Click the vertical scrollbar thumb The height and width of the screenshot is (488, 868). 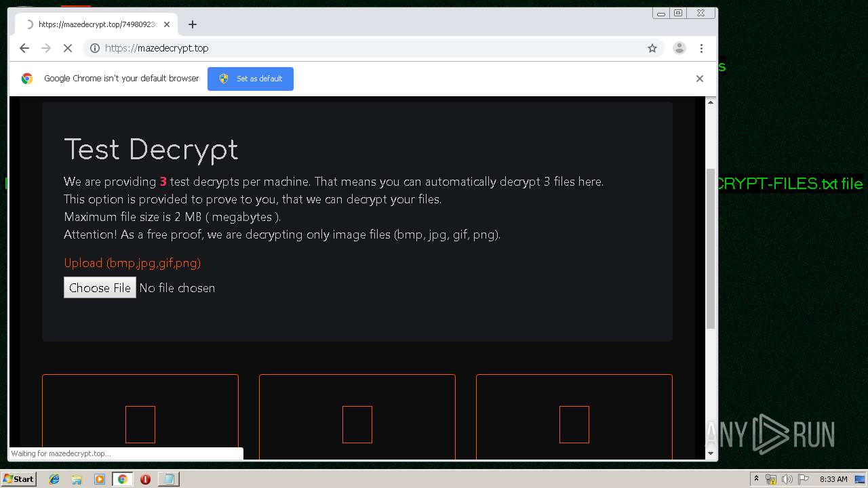[711, 249]
